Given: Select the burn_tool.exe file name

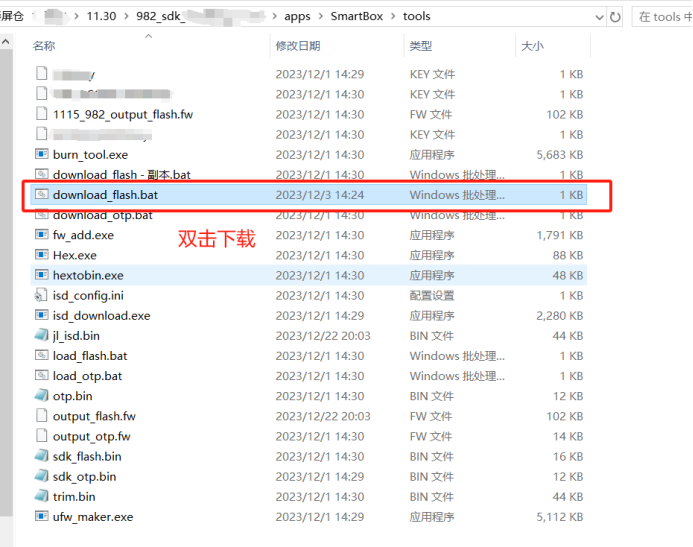Looking at the screenshot, I should [x=90, y=154].
